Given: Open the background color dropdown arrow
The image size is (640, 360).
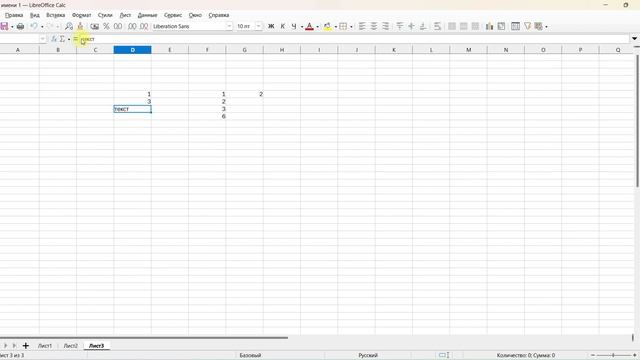Looking at the screenshot, I should pyautogui.click(x=336, y=27).
